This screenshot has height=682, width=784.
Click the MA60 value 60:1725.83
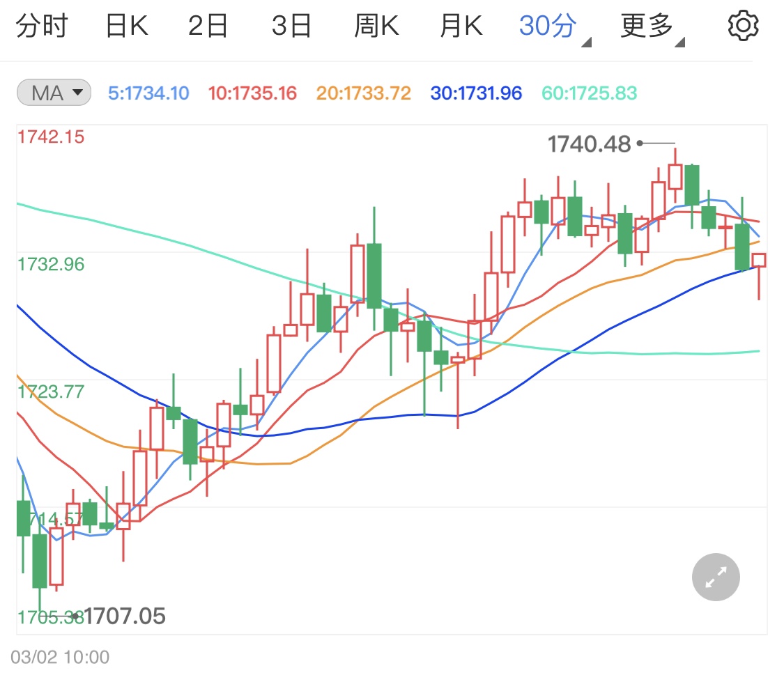click(590, 93)
